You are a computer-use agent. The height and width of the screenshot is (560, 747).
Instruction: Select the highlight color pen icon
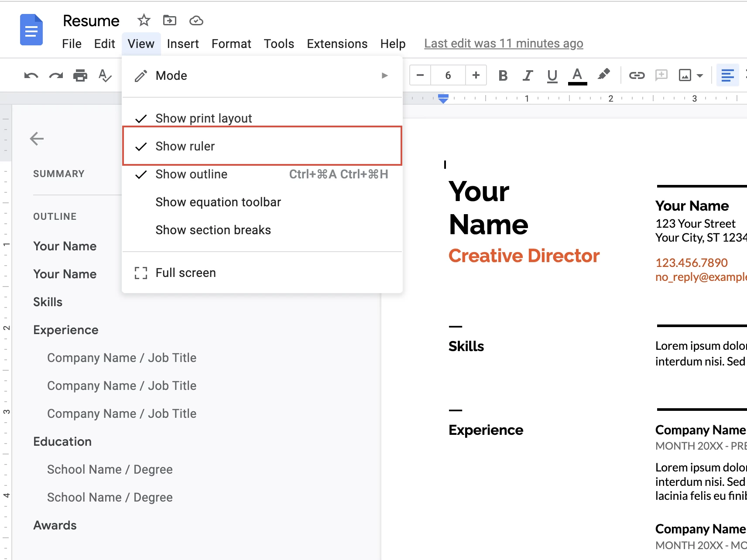point(603,75)
